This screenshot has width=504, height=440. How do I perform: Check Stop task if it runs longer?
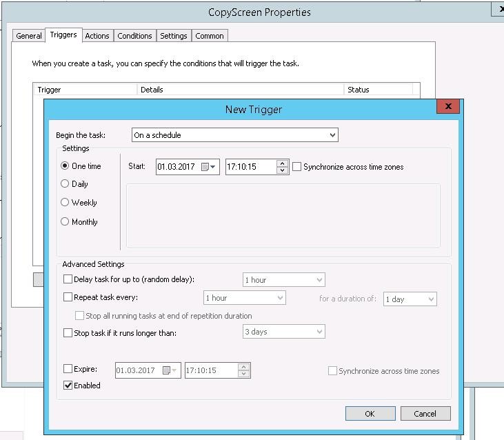(x=68, y=333)
